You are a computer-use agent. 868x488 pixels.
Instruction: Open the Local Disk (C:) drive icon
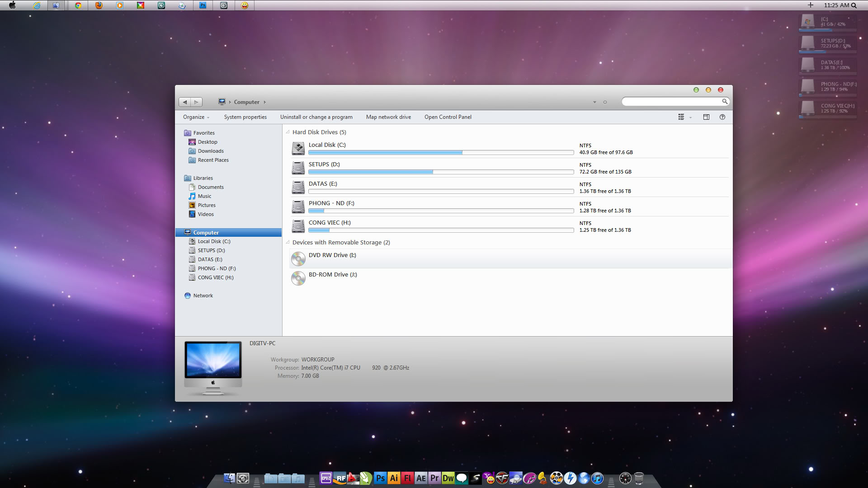[x=298, y=148]
